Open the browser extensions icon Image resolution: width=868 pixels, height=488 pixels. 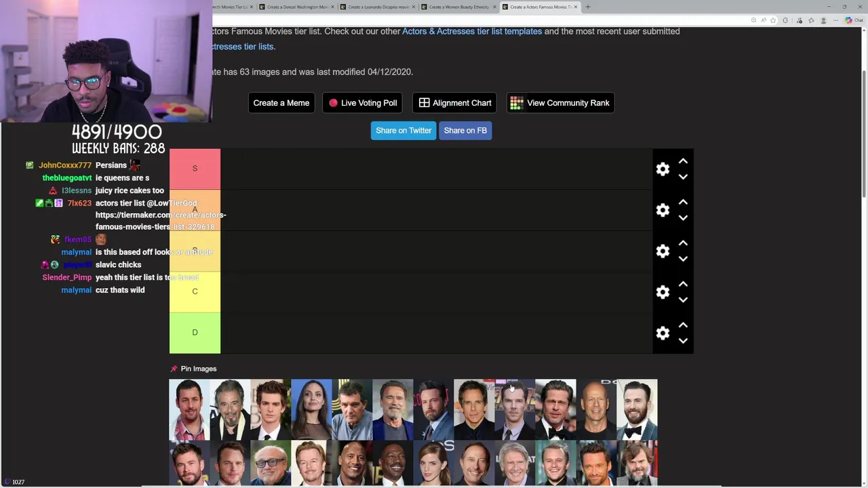point(785,20)
